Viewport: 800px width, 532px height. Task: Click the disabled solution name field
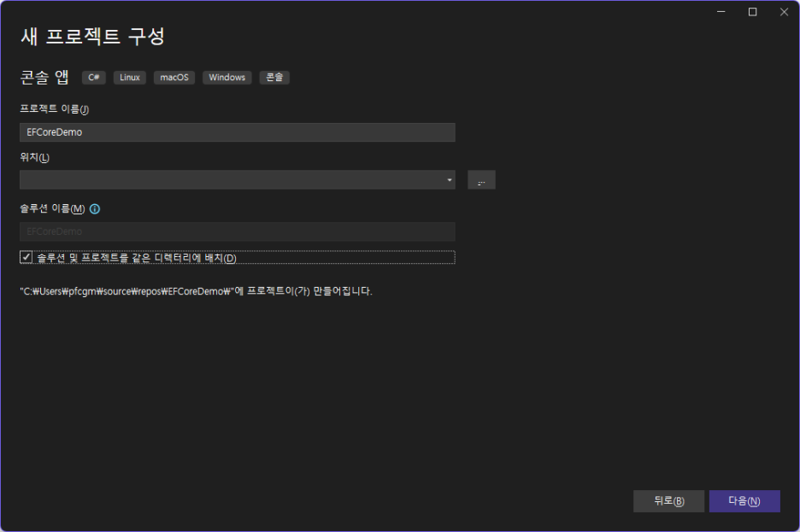pos(238,231)
